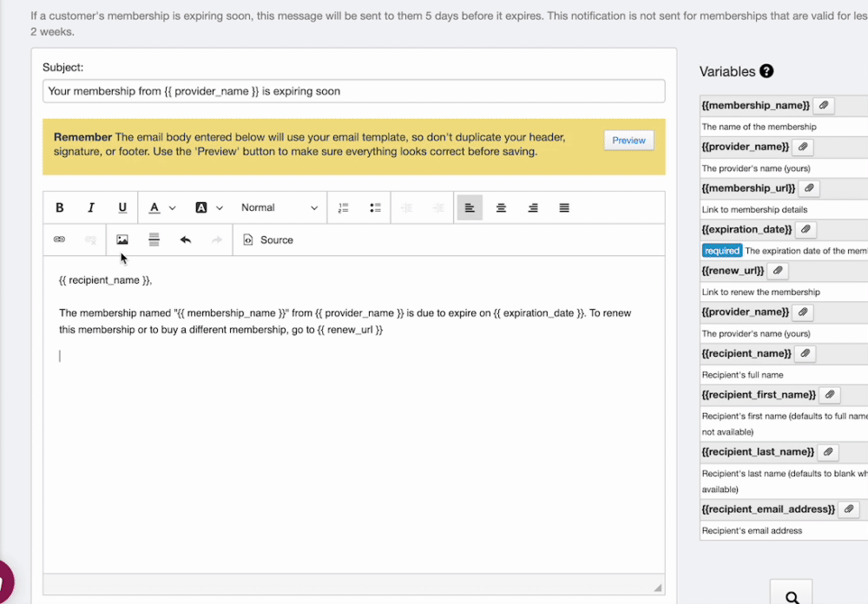The height and width of the screenshot is (604, 868).
Task: Click the Subject input field
Action: point(353,91)
